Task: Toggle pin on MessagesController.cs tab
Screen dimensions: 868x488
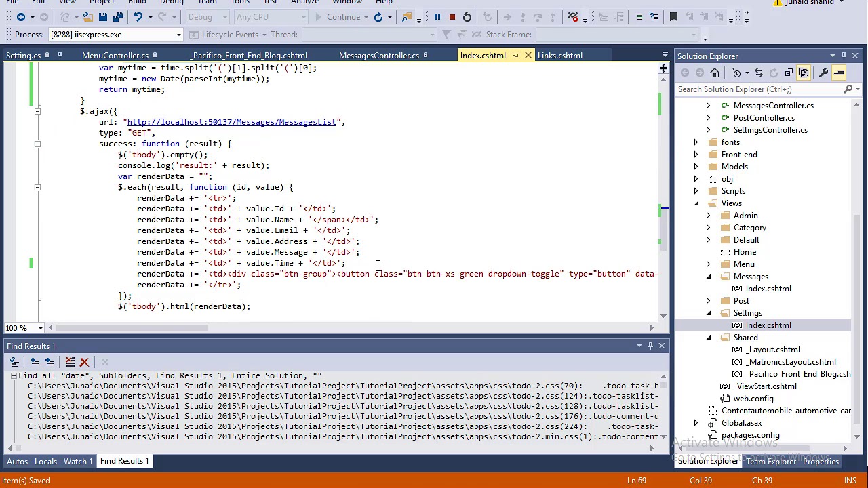Action: 425,56
